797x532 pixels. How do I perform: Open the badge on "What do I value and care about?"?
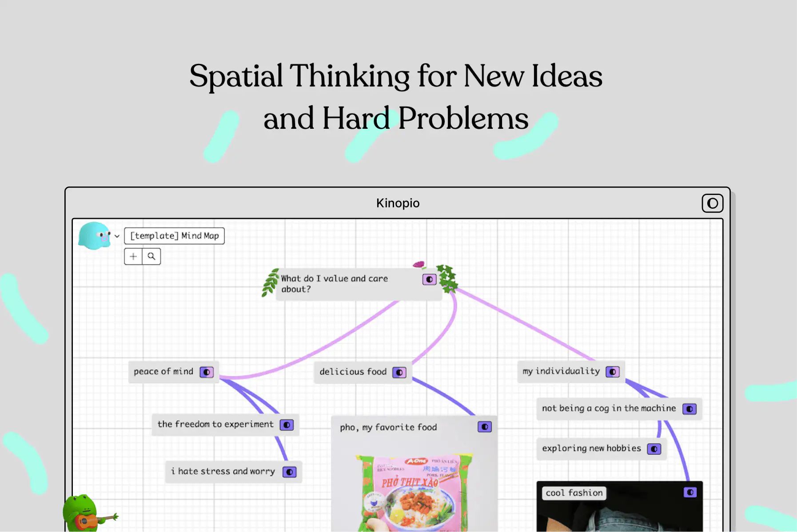(x=429, y=279)
